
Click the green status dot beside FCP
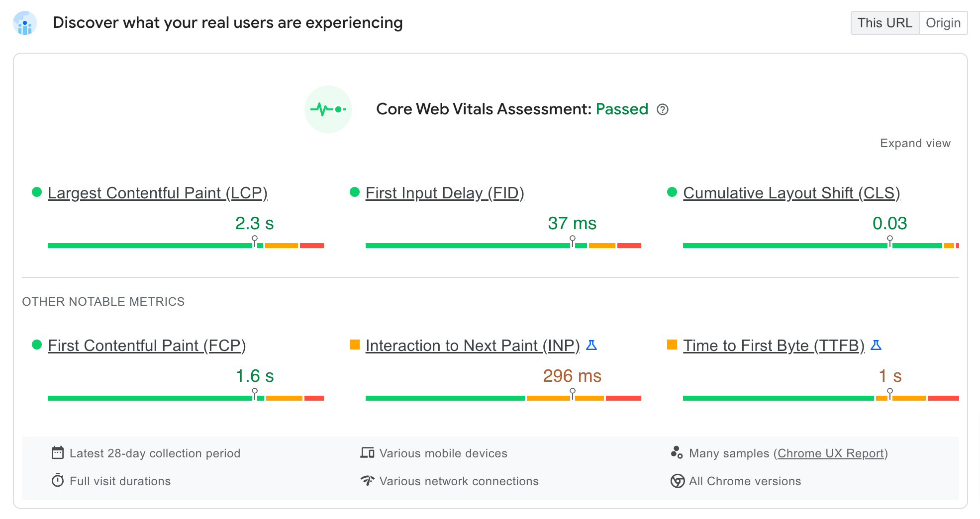pos(36,344)
